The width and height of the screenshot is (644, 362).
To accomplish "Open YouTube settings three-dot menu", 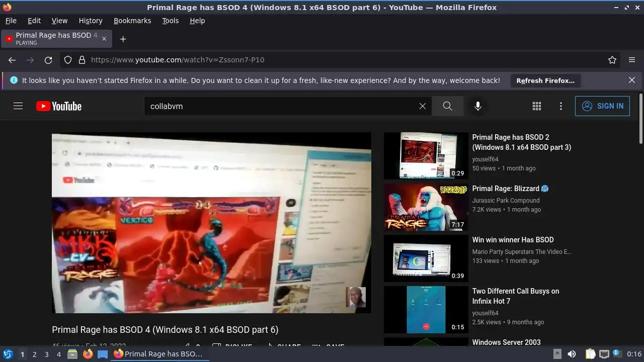I will click(561, 106).
